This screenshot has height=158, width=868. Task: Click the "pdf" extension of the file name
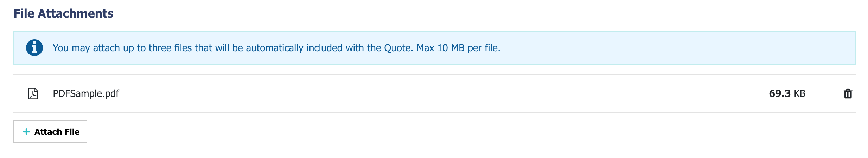pos(112,94)
